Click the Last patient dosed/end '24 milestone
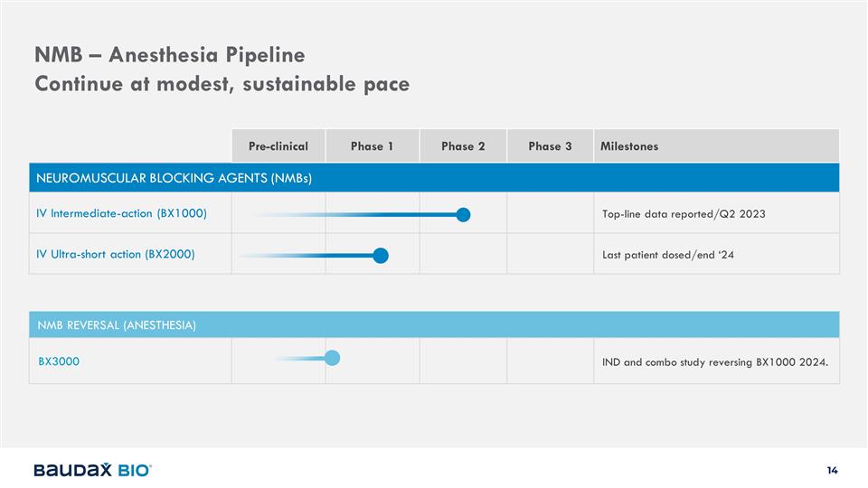The width and height of the screenshot is (868, 488). pyautogui.click(x=668, y=255)
